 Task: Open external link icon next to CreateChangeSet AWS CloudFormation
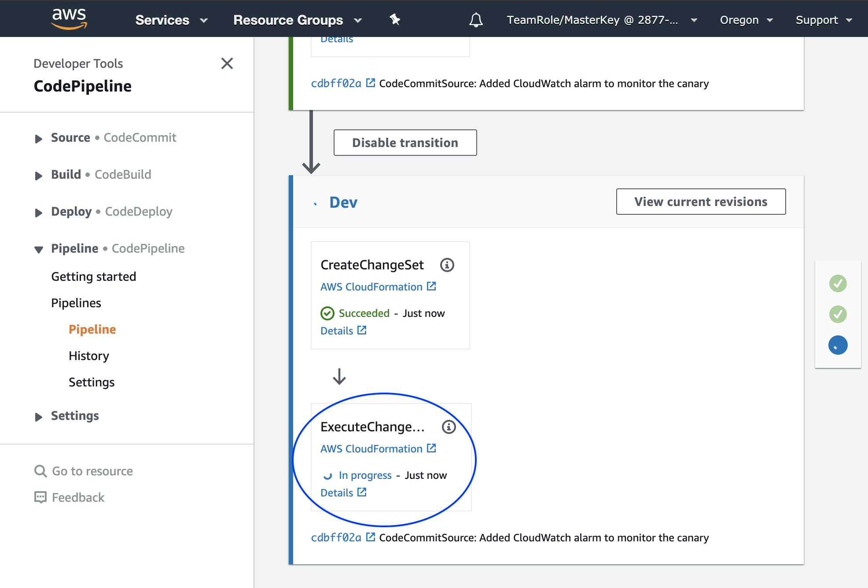tap(431, 286)
